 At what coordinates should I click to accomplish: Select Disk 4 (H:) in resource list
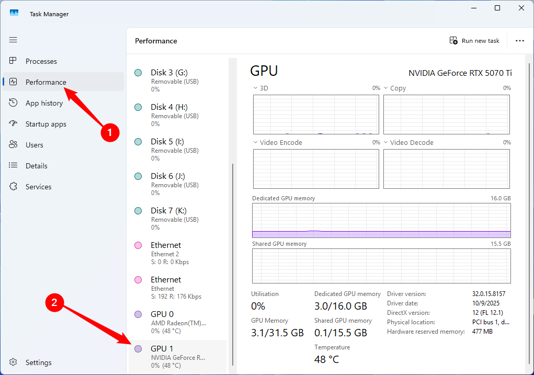click(x=177, y=115)
